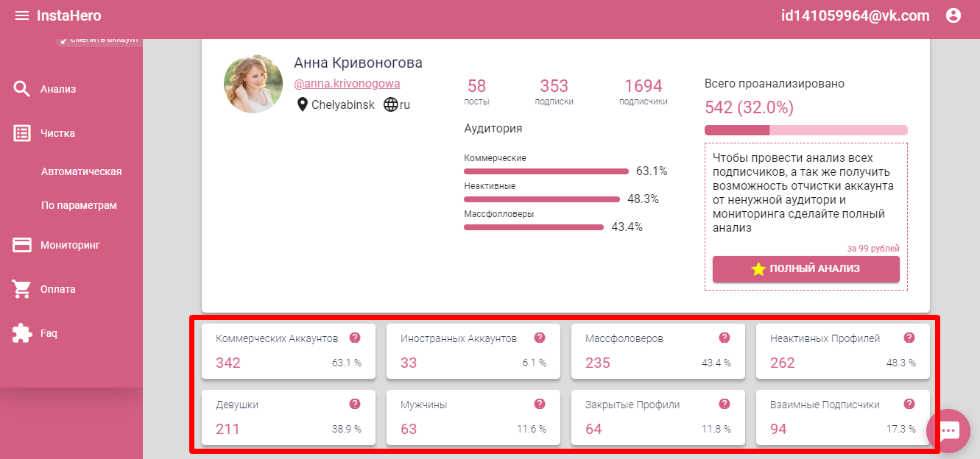980x459 pixels.
Task: Click the Чистка list icon
Action: [22, 133]
